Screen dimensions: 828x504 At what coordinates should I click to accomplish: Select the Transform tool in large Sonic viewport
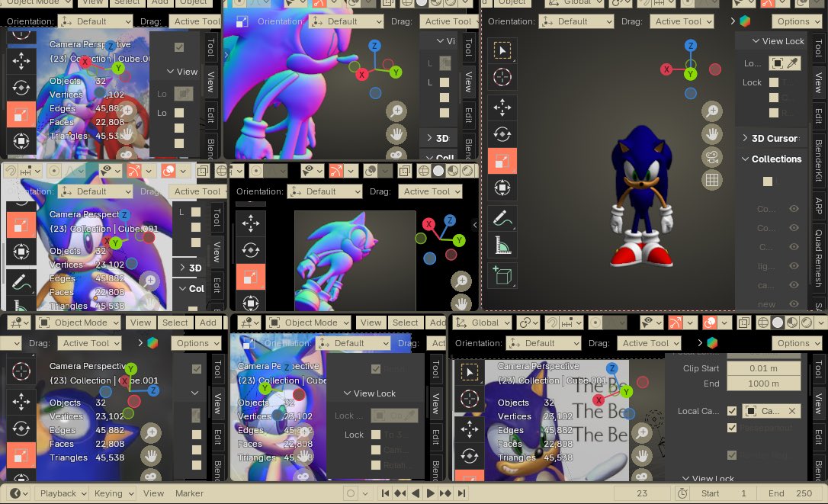(x=502, y=188)
